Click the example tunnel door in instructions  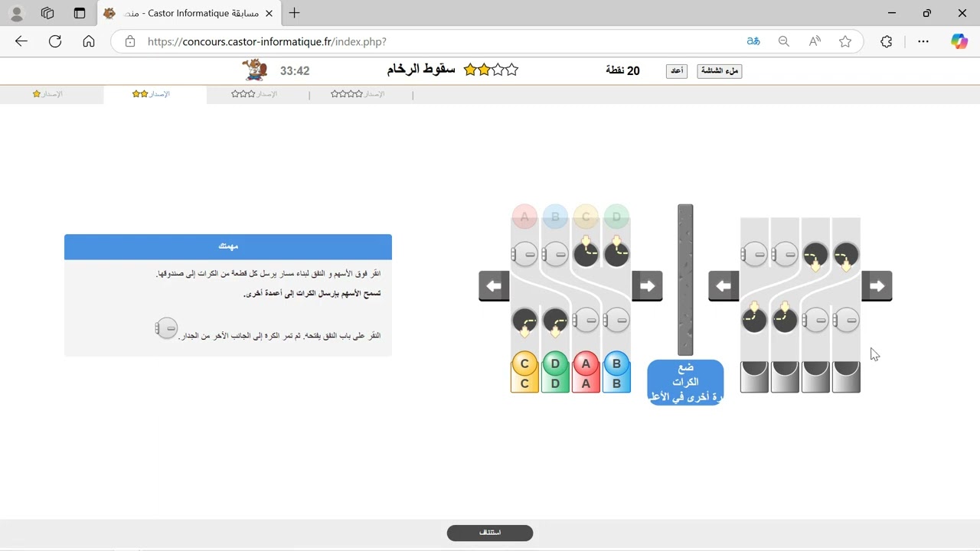pos(166,328)
